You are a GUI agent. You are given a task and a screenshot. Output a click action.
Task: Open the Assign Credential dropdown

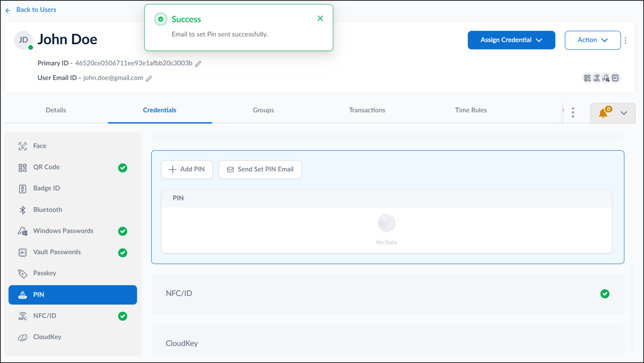coord(511,40)
